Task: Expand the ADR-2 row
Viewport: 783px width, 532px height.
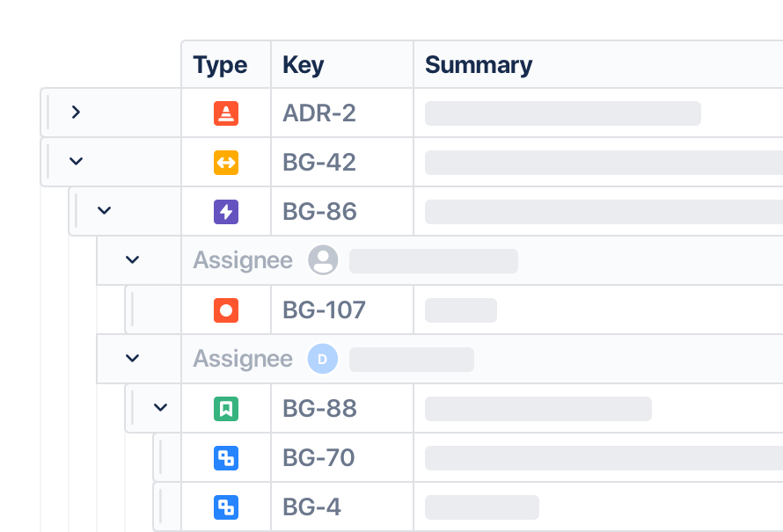Action: [x=76, y=113]
